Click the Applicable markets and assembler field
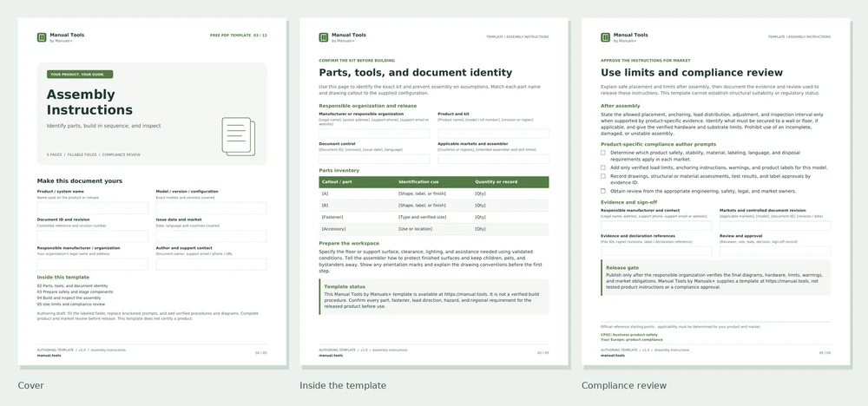 point(493,159)
